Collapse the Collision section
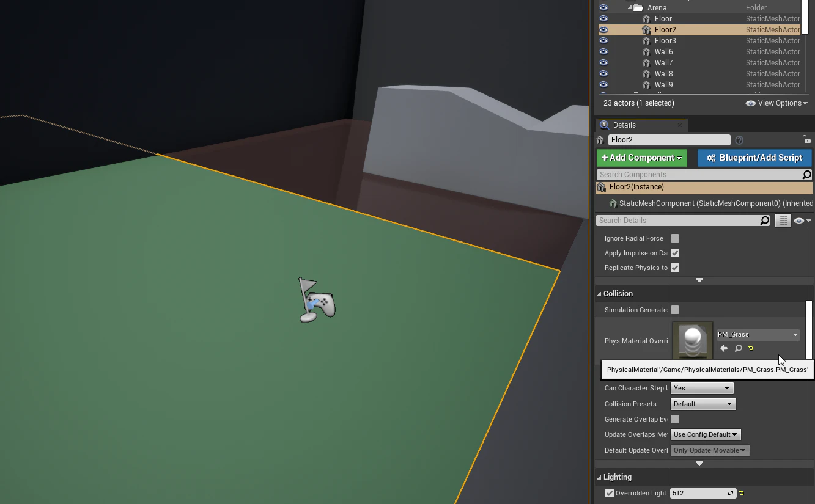815x504 pixels. pos(599,294)
